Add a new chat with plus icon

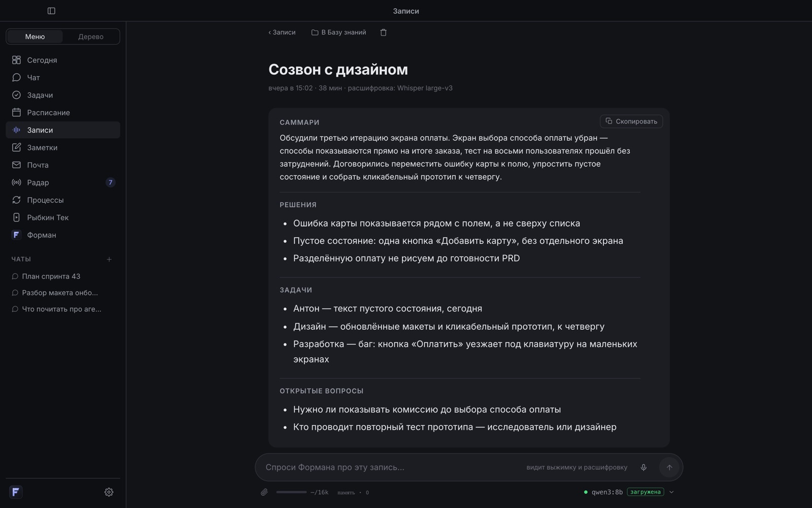pos(109,260)
